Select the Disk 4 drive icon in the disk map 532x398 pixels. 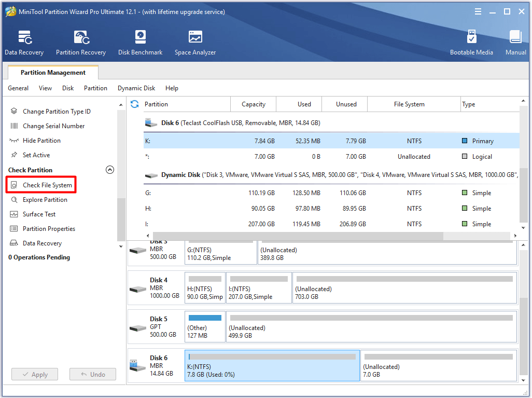tap(138, 289)
